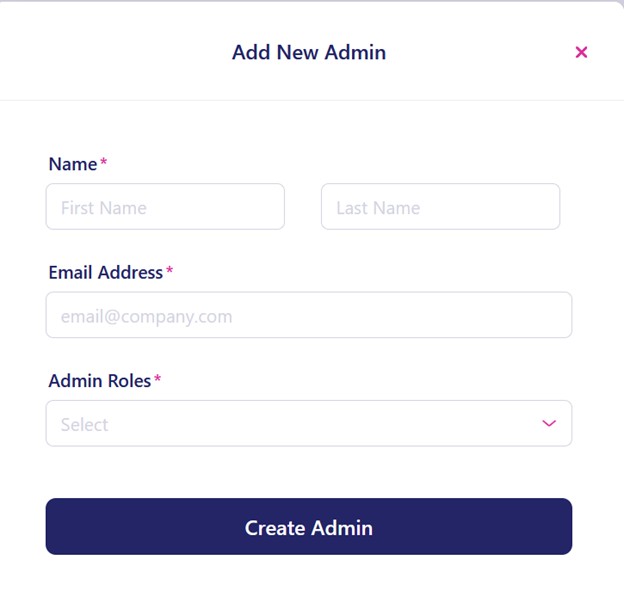624x597 pixels.
Task: Click the asterisk next to Admin Roles
Action: [157, 380]
